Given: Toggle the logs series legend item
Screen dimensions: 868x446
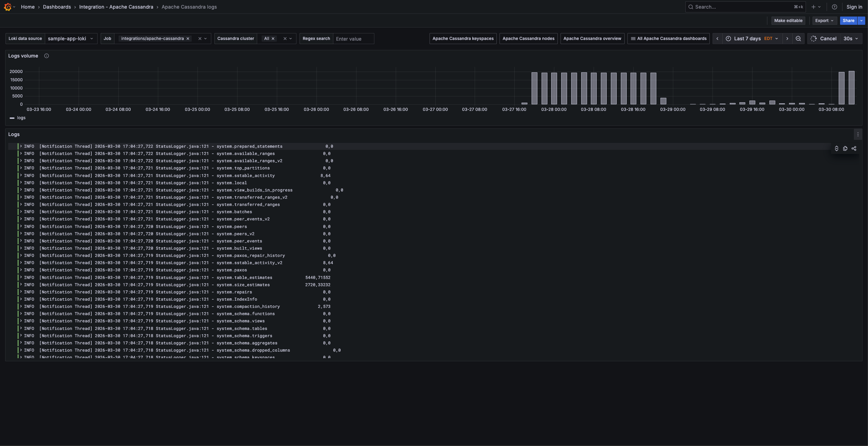Looking at the screenshot, I should pos(21,118).
